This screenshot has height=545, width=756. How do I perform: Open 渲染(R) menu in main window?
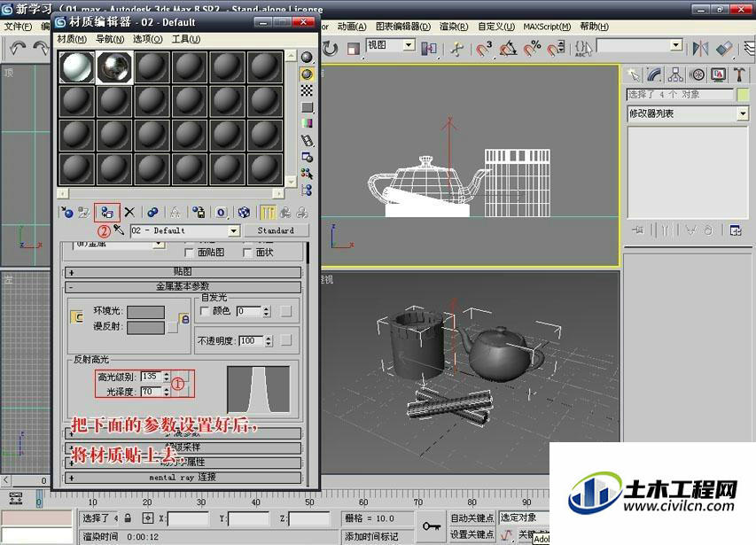point(454,27)
